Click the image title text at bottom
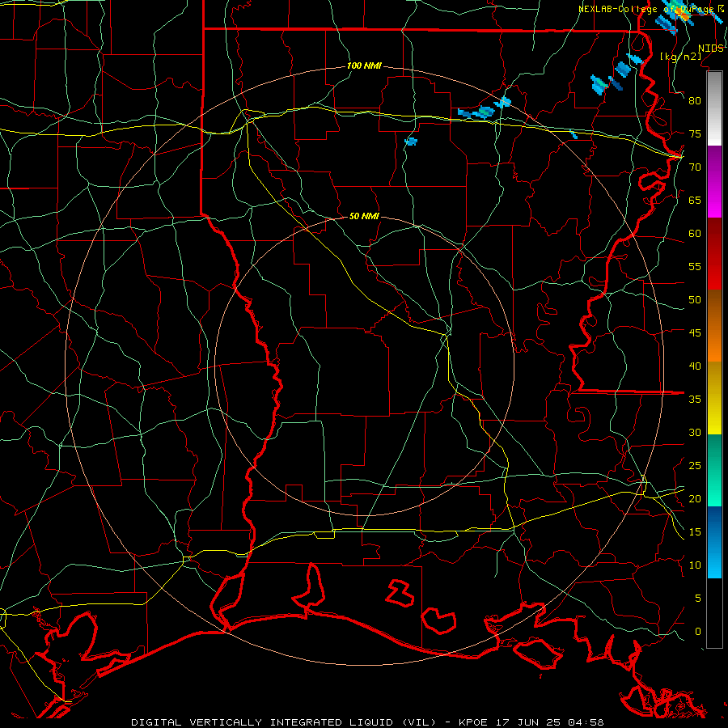728x728 pixels. click(367, 722)
